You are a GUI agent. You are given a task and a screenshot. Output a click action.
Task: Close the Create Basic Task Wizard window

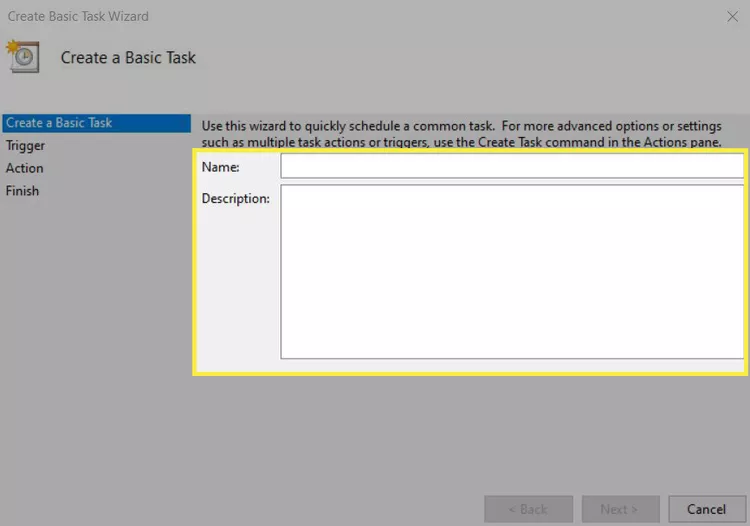point(732,17)
